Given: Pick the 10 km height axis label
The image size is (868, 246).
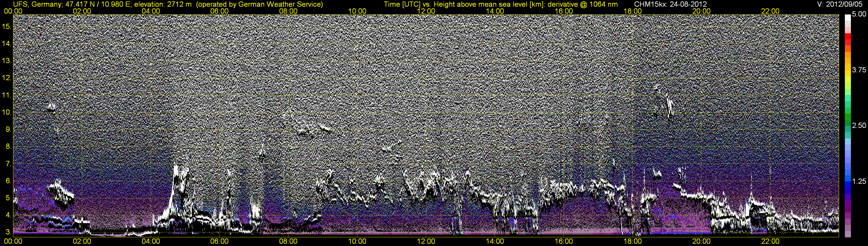Looking at the screenshot, I should 6,112.
